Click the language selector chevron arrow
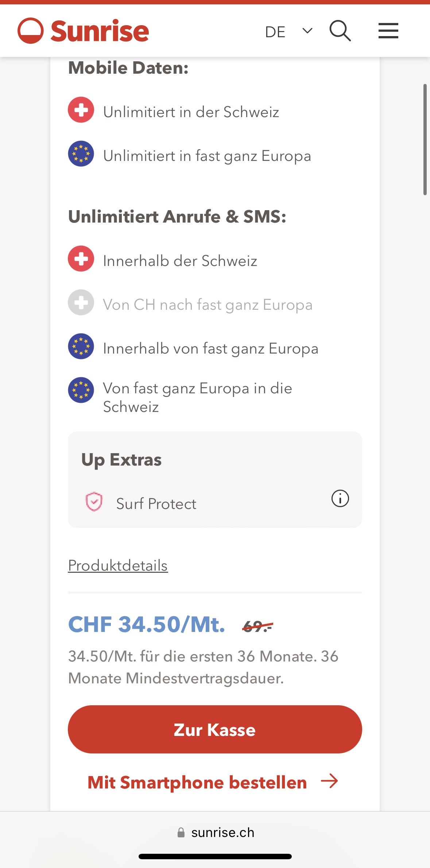This screenshot has width=430, height=868. coord(307,31)
